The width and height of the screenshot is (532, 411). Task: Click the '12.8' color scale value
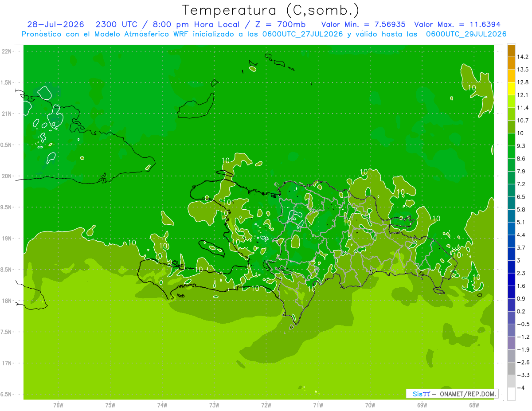[523, 82]
